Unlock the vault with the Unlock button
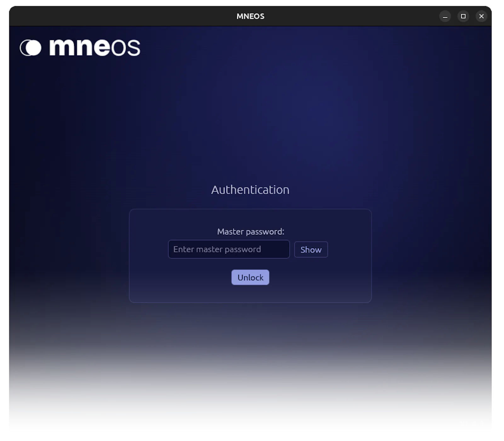Viewport: 504px width, 441px height. (250, 277)
